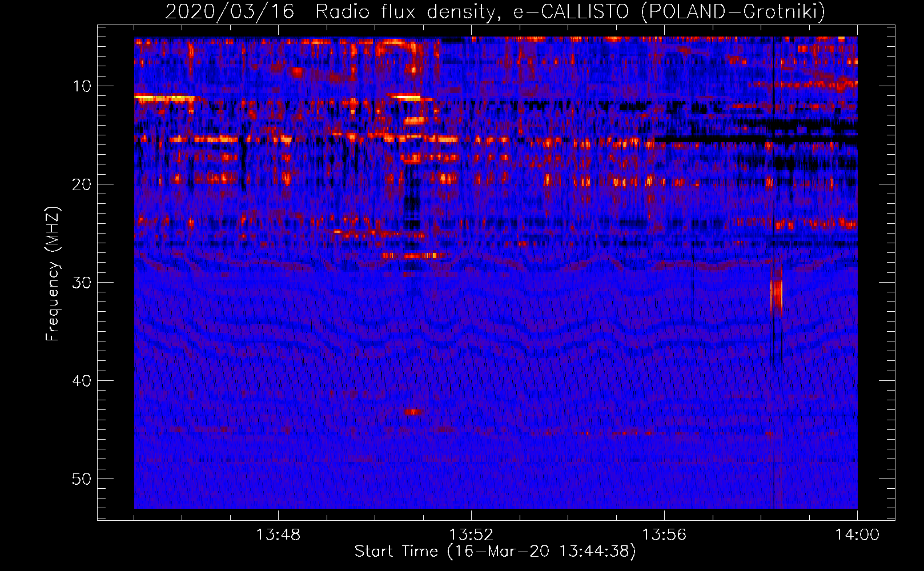
Task: Click the 14:00 time tick label
Action: tap(857, 535)
